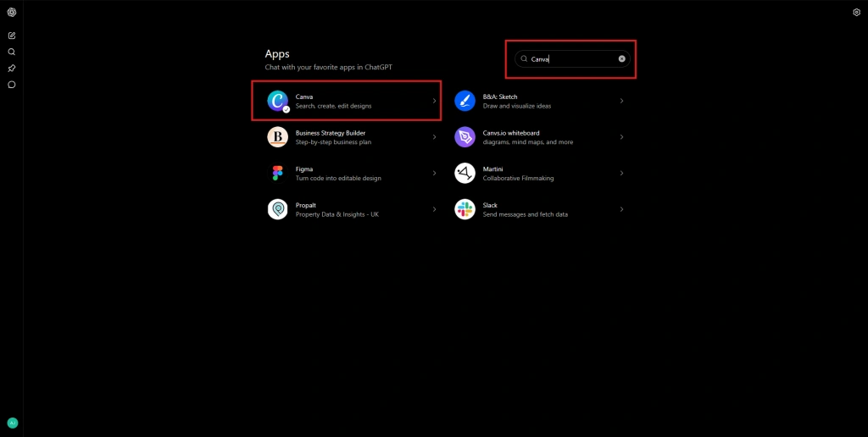Click 'Draw and visualize ideas' description
The image size is (868, 437).
516,106
